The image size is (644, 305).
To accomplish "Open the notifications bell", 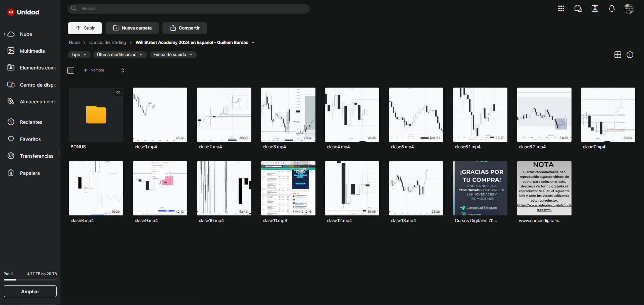I will [611, 9].
